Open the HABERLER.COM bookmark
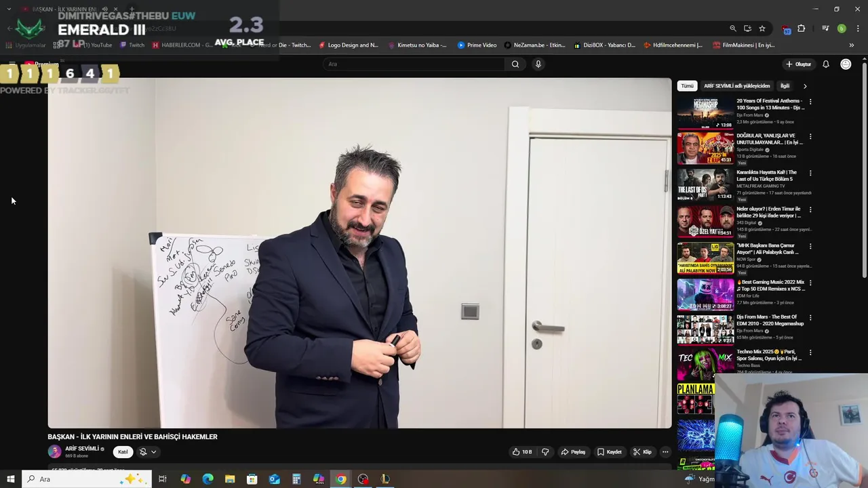The image size is (868, 488). coord(182,45)
